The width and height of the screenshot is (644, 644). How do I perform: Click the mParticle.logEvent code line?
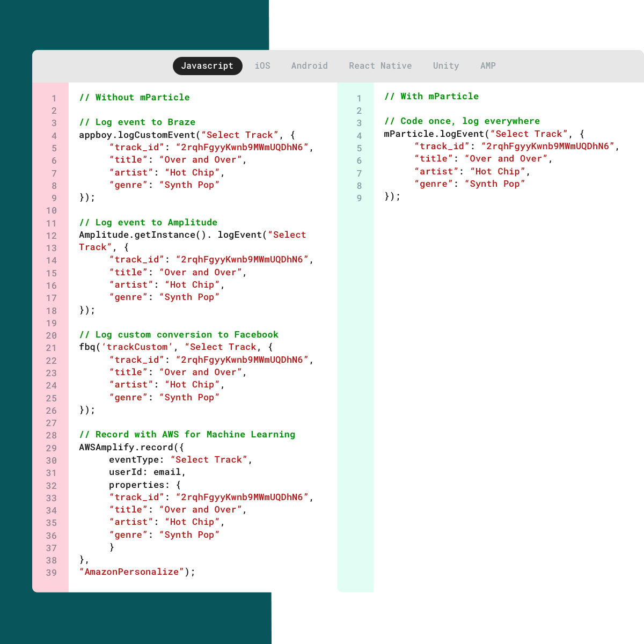point(484,134)
